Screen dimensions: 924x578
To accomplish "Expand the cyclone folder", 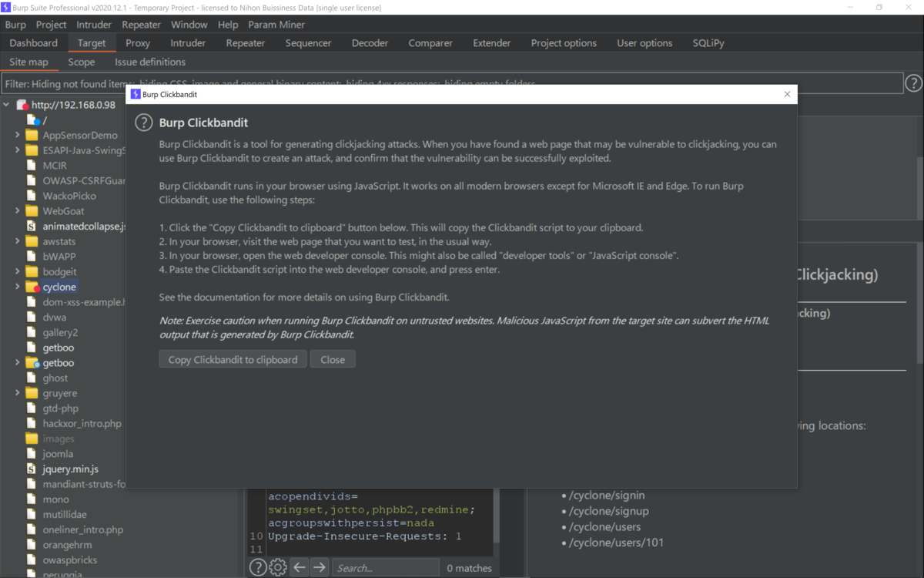I will coord(18,287).
